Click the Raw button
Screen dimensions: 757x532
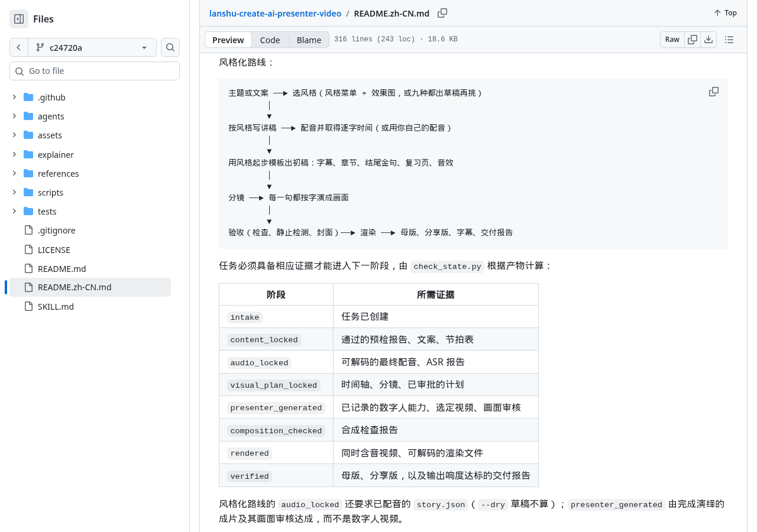tap(672, 40)
